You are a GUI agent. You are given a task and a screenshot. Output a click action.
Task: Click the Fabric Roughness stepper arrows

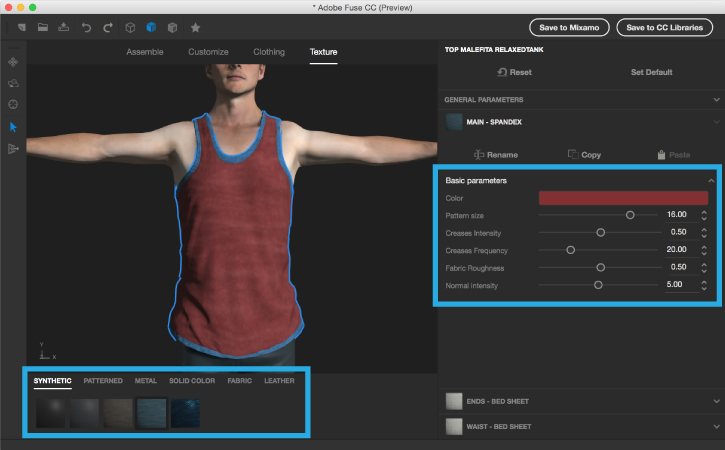[704, 267]
